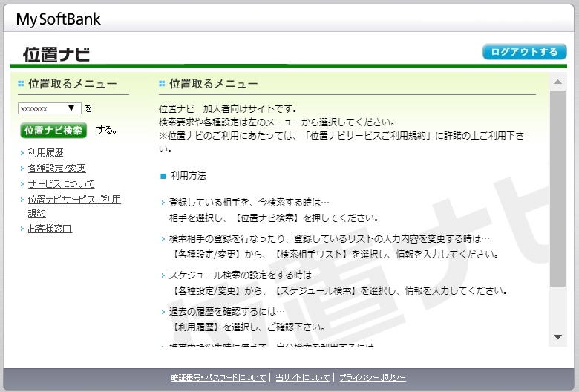Viewport: 579px width, 392px height.
Task: Click the text 【利用履歴】を選択し、ご確認下さい。
Action: 247,327
